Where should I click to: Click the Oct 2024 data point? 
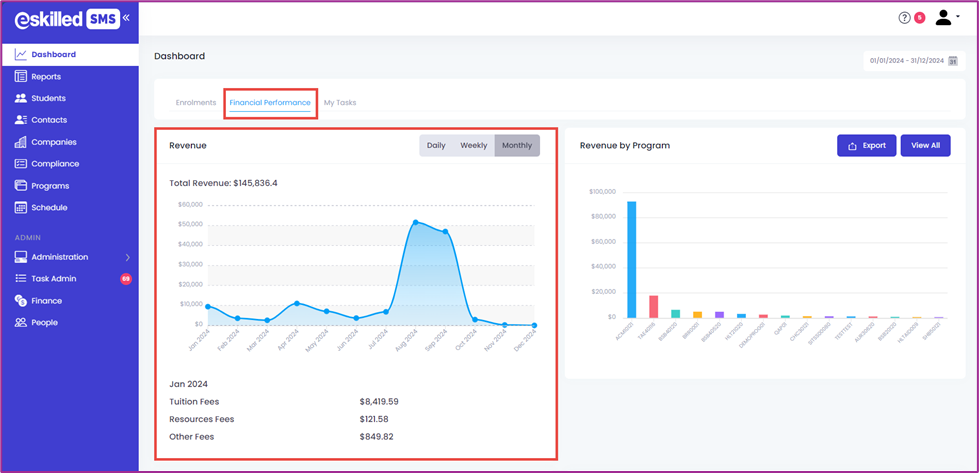pos(475,319)
